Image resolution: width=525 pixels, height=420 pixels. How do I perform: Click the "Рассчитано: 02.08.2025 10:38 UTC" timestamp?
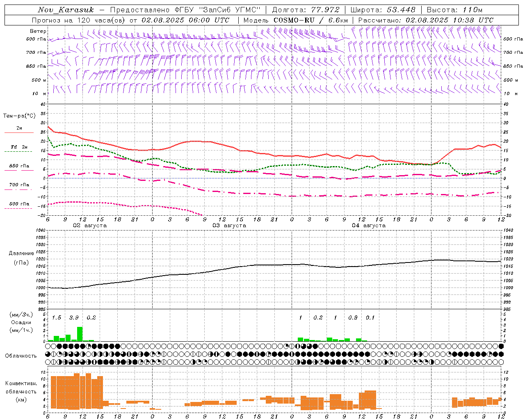click(x=426, y=20)
